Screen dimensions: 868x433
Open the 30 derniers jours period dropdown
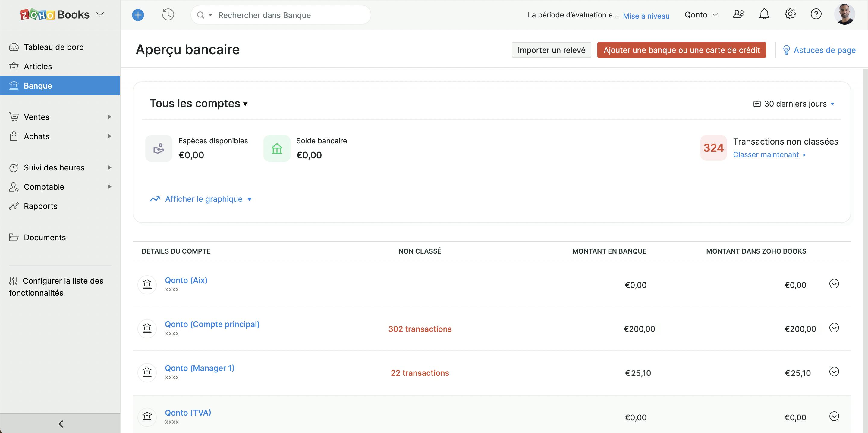point(794,104)
